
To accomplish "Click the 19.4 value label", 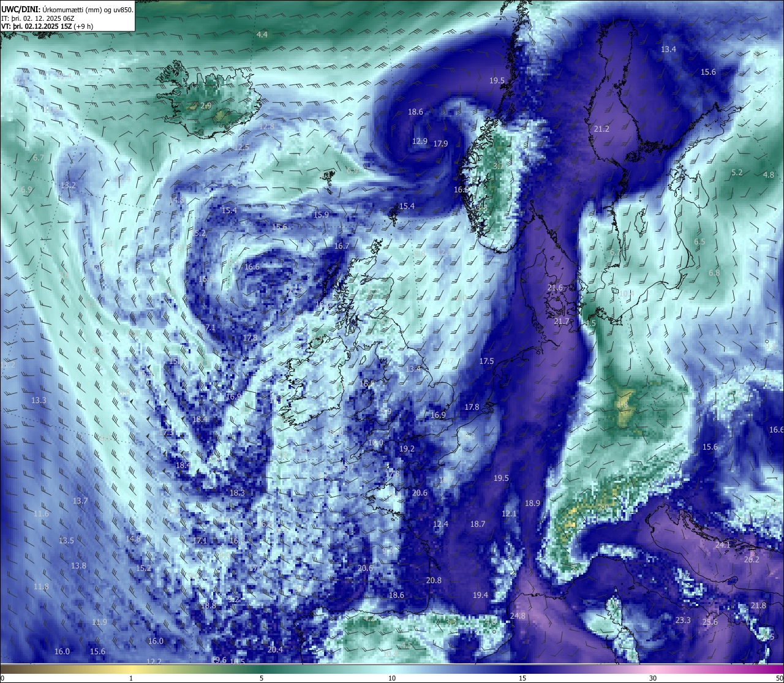I will pyautogui.click(x=480, y=595).
